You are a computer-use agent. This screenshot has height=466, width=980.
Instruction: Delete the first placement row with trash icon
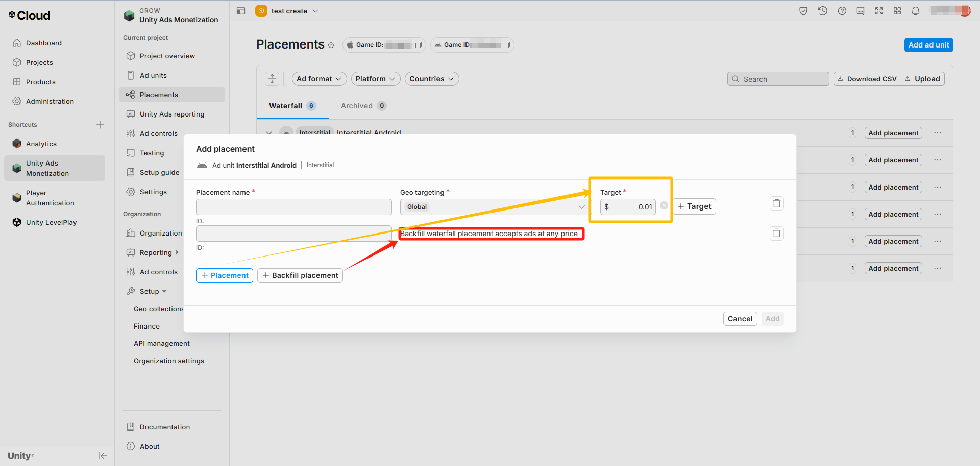776,203
